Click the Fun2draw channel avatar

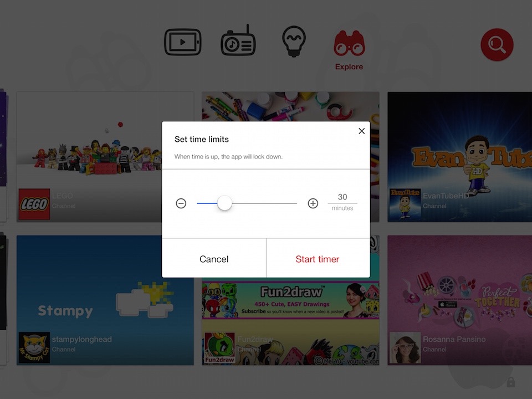click(219, 348)
